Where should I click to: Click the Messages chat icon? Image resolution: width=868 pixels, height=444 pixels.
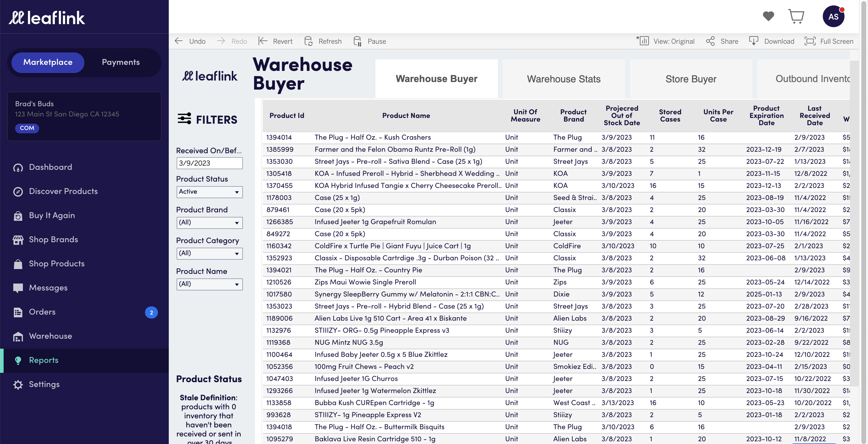pyautogui.click(x=18, y=288)
